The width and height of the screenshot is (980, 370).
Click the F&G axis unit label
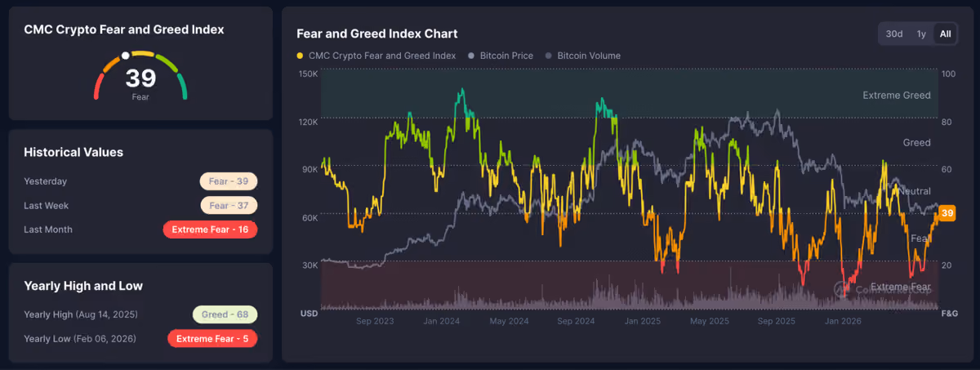coord(950,313)
